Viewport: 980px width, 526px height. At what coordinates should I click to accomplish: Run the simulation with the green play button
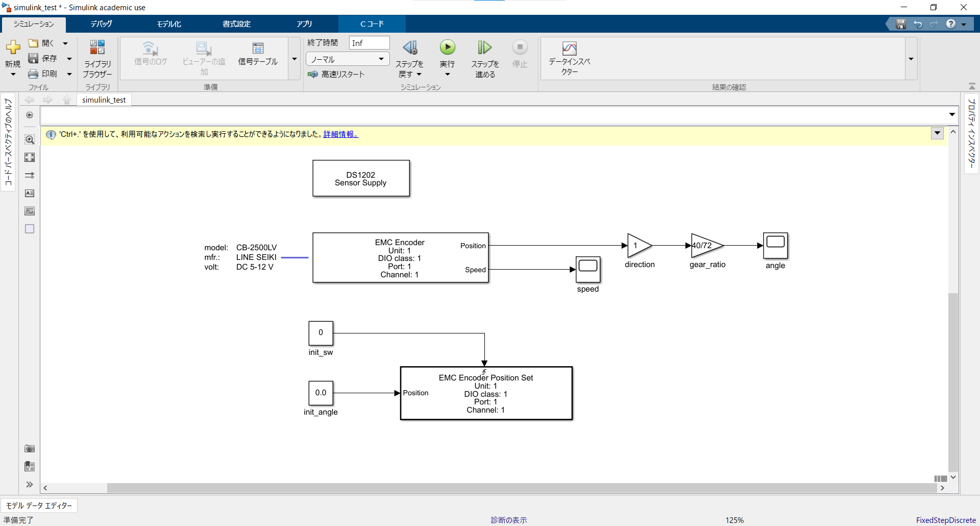tap(448, 47)
